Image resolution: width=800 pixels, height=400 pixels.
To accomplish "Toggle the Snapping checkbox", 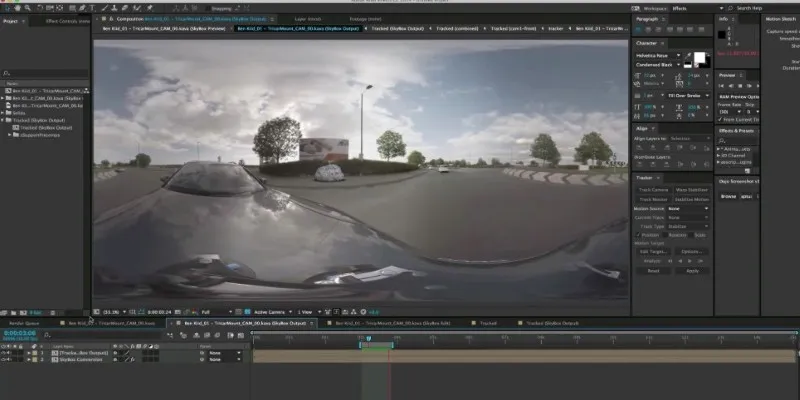I will coord(209,8).
